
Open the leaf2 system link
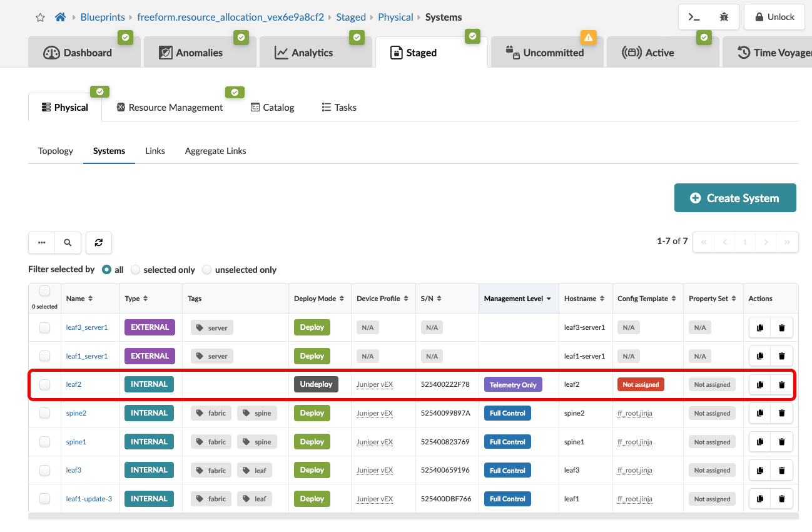(x=74, y=384)
